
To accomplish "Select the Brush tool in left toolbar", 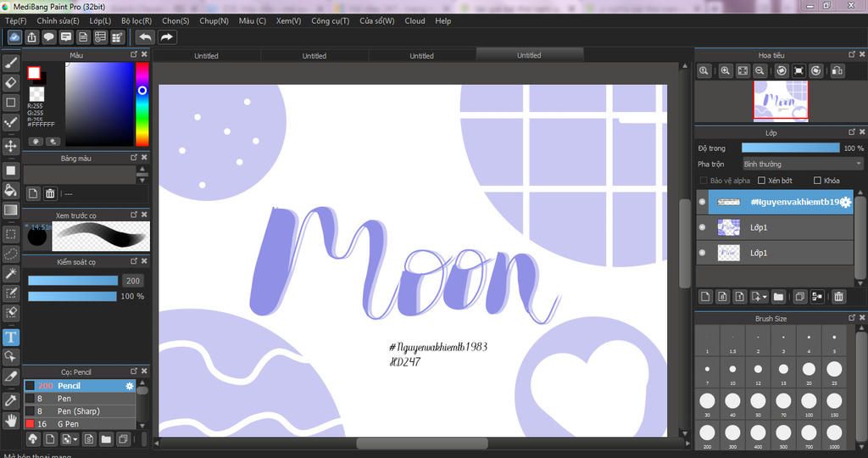I will coord(10,63).
